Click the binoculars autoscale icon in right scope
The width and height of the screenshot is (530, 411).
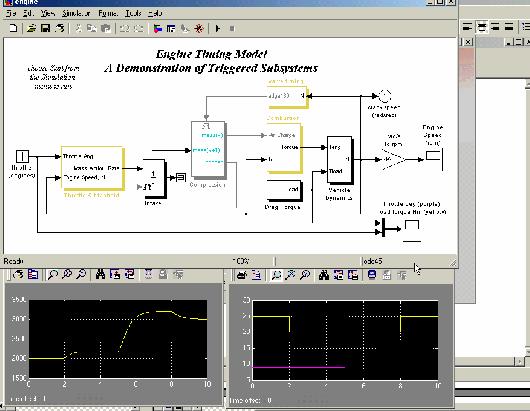coord(324,275)
